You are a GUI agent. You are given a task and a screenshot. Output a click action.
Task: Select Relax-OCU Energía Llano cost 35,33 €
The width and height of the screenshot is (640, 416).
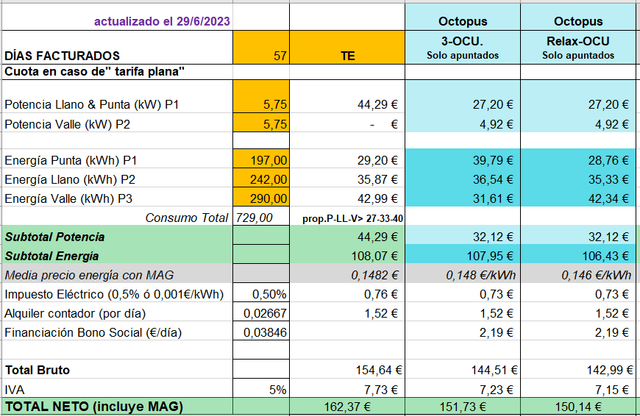[x=578, y=178]
